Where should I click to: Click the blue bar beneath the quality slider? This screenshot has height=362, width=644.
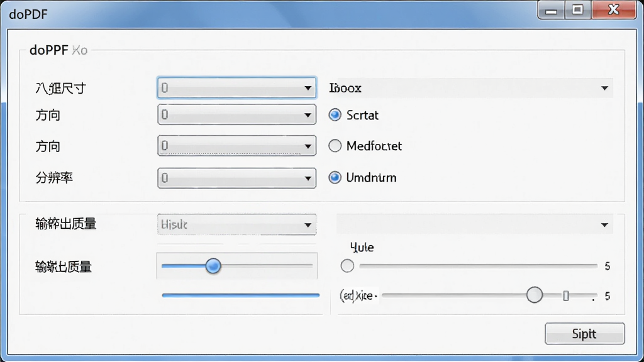[x=241, y=295]
